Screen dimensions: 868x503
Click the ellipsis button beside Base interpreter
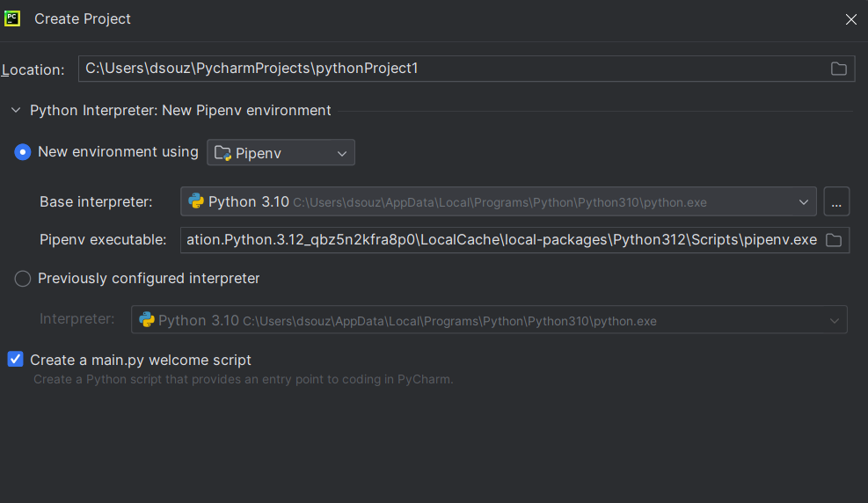click(836, 201)
